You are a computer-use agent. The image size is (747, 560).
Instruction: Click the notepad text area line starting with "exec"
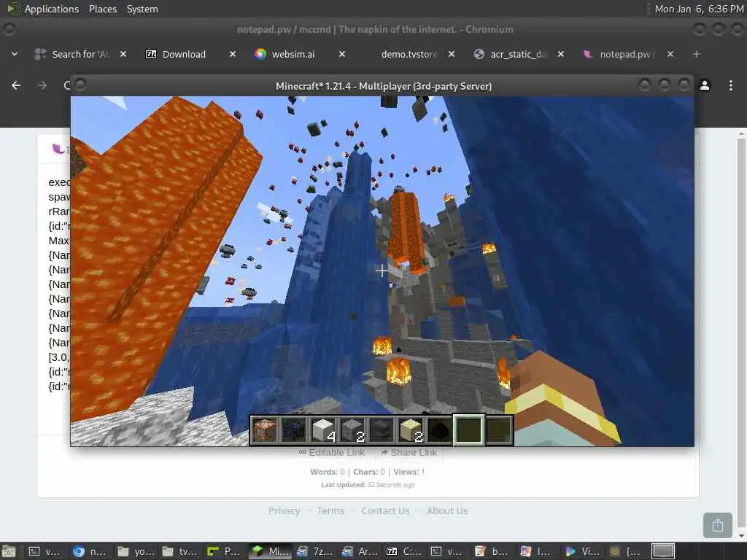pos(59,182)
